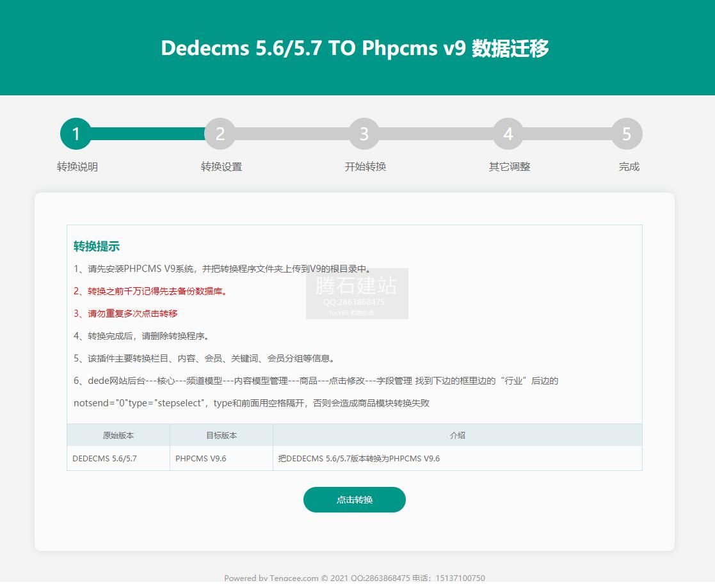715x588 pixels.
Task: Click tip 6 line starting with dede网站后台
Action: (316, 381)
